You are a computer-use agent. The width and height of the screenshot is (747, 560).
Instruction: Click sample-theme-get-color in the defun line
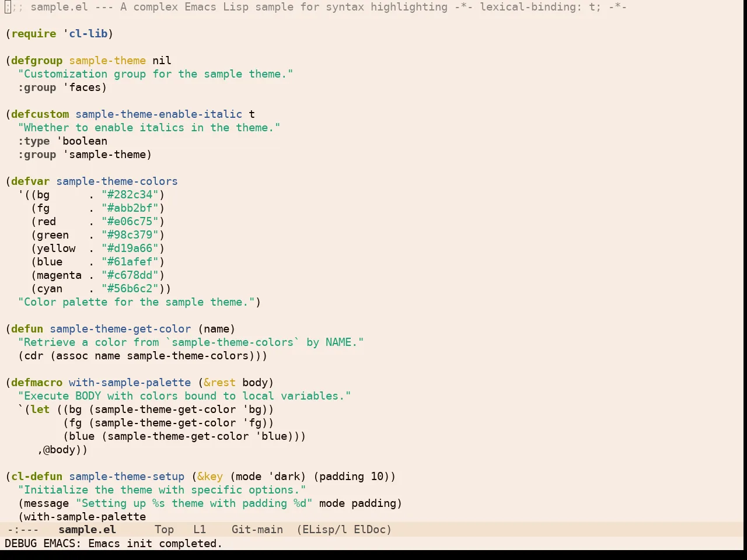[120, 329]
